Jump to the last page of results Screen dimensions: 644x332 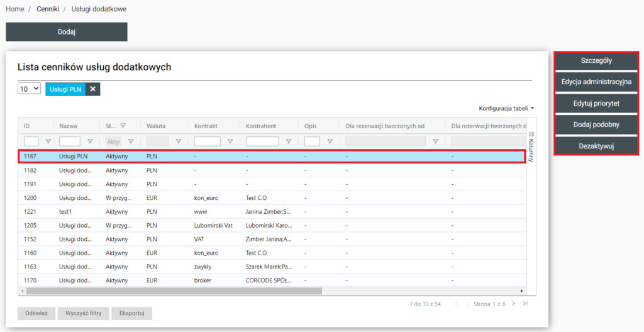pyautogui.click(x=525, y=304)
